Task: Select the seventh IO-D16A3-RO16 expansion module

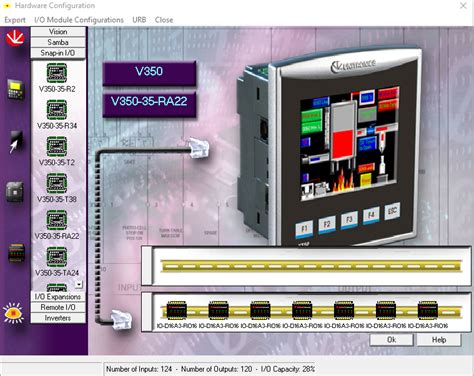Action: (428, 310)
